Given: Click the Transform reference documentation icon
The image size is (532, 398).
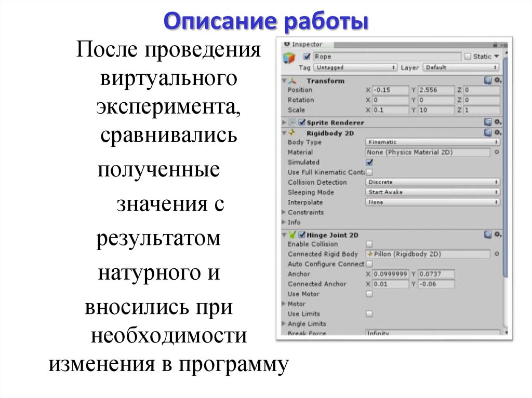Looking at the screenshot, I should (488, 80).
